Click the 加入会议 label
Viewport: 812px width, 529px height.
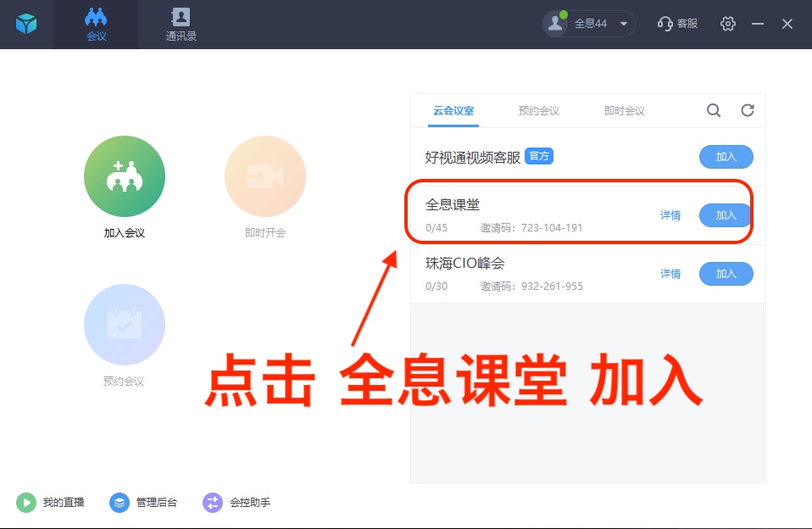click(x=125, y=233)
